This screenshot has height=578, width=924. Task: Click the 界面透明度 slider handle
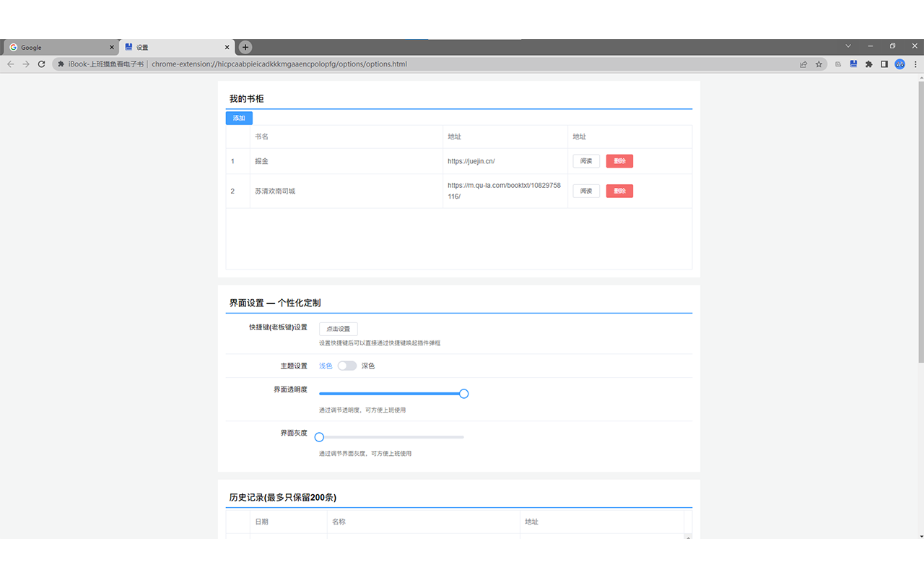[x=463, y=393]
